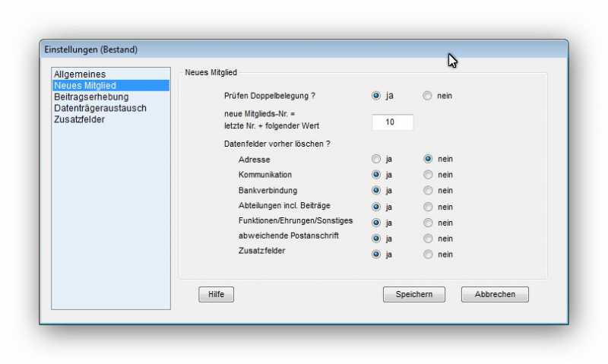Set Prüfen Doppelbelegung to nein
608x364 pixels.
pyautogui.click(x=427, y=97)
